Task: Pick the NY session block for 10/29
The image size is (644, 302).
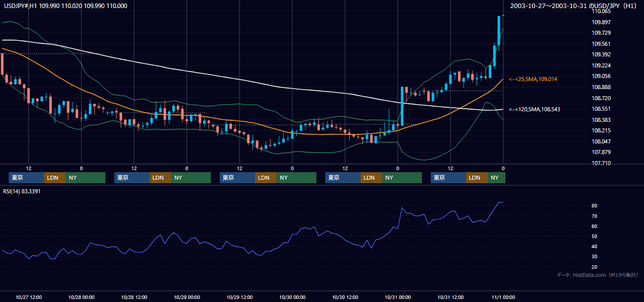Action: tap(297, 178)
